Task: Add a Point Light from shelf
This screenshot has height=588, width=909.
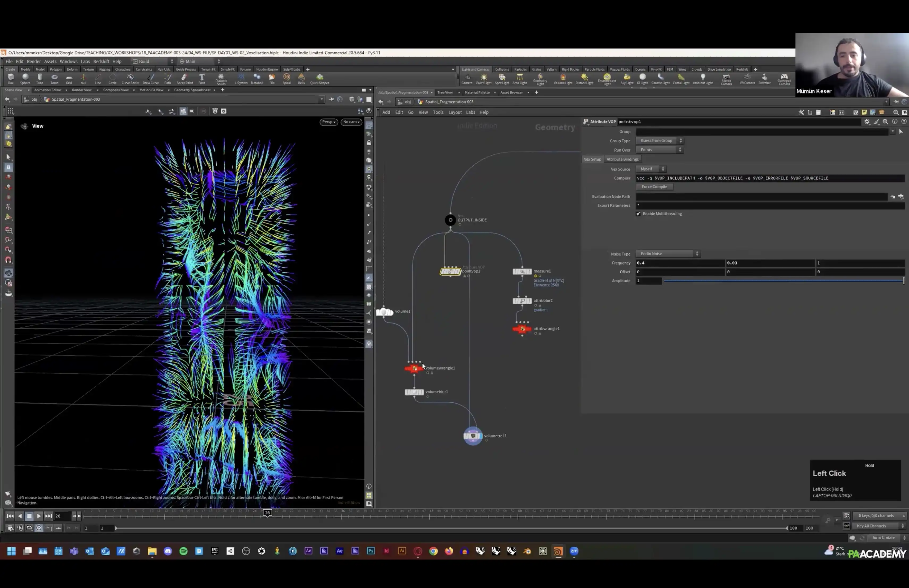Action: tap(483, 79)
